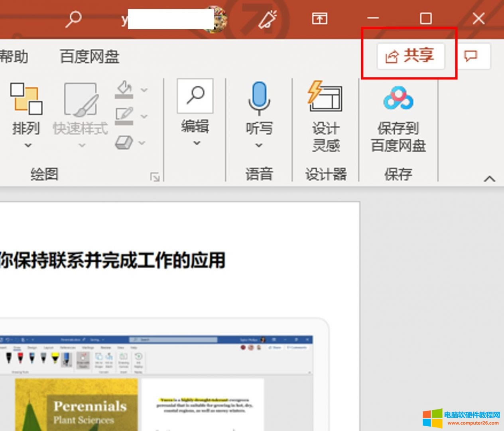Open the comments pane icon
The width and height of the screenshot is (504, 431).
point(471,56)
